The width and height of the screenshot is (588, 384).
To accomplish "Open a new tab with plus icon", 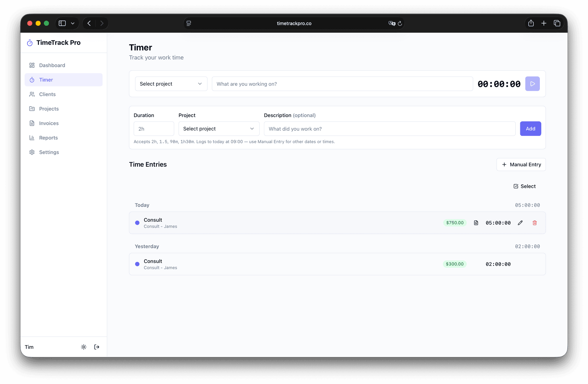I will pyautogui.click(x=544, y=23).
